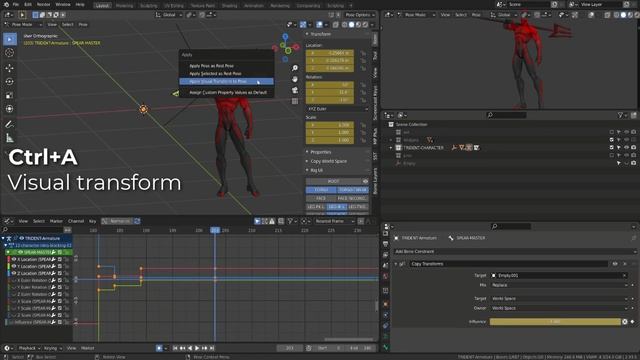Toggle render camera icon for TRIDENT-CHARACTER collection
640x360 pixels.
point(633,148)
